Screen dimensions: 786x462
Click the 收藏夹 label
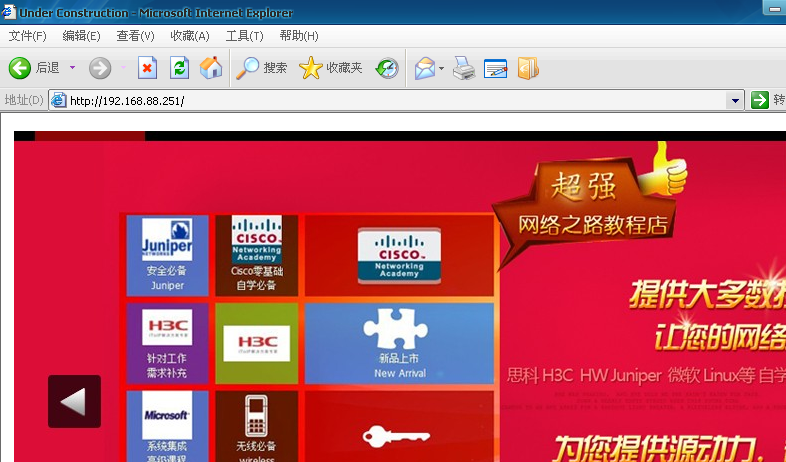(344, 68)
